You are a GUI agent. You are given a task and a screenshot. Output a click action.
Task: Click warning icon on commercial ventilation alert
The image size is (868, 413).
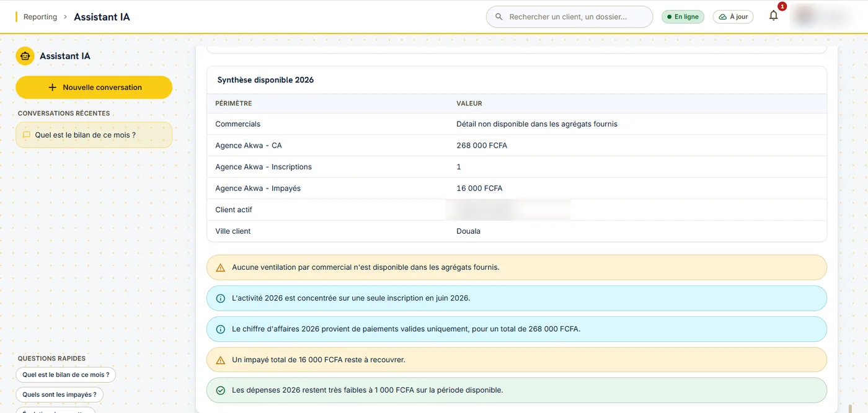[220, 267]
